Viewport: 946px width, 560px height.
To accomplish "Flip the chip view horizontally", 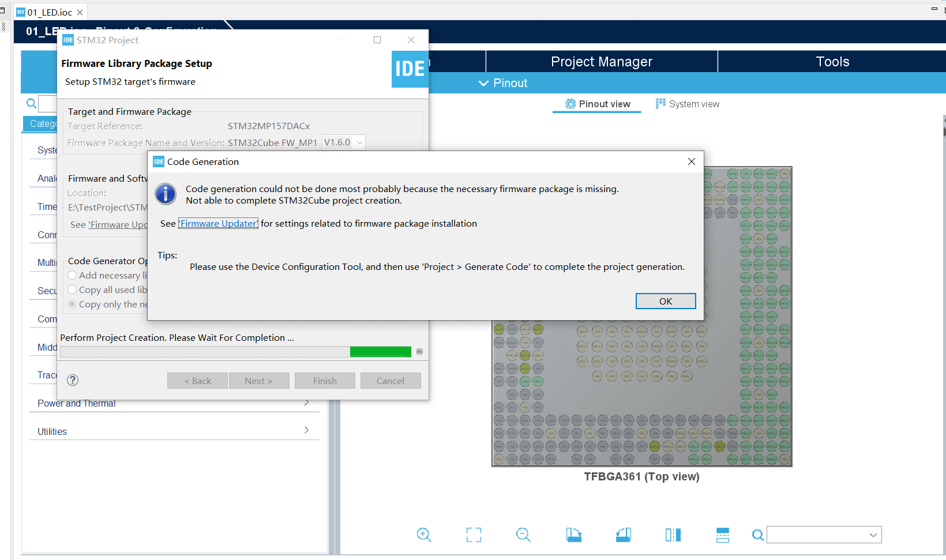I will click(x=673, y=535).
